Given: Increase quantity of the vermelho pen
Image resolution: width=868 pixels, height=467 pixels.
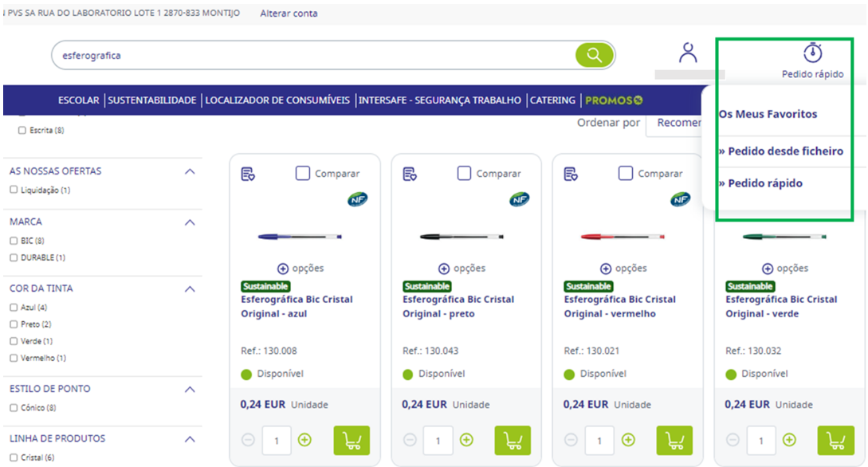Looking at the screenshot, I should pos(628,440).
